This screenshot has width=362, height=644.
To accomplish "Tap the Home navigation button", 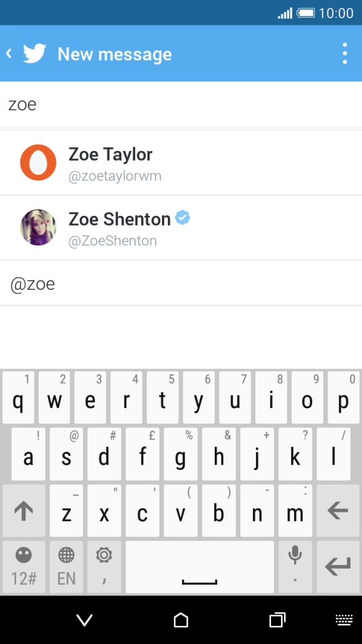I will (x=181, y=620).
